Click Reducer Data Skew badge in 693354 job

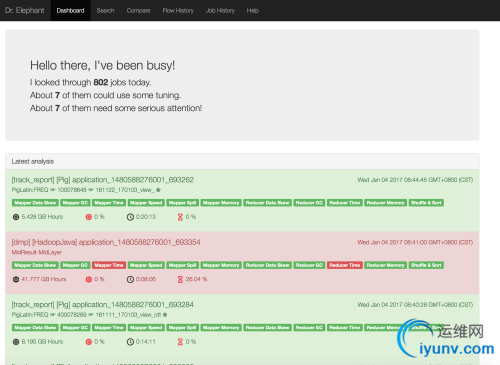pyautogui.click(x=267, y=265)
